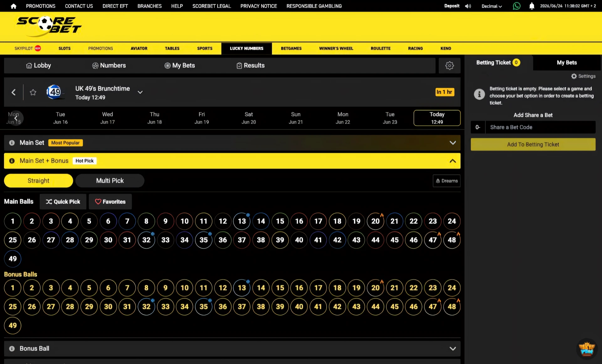Switch to My Bets ticket tab

click(567, 63)
